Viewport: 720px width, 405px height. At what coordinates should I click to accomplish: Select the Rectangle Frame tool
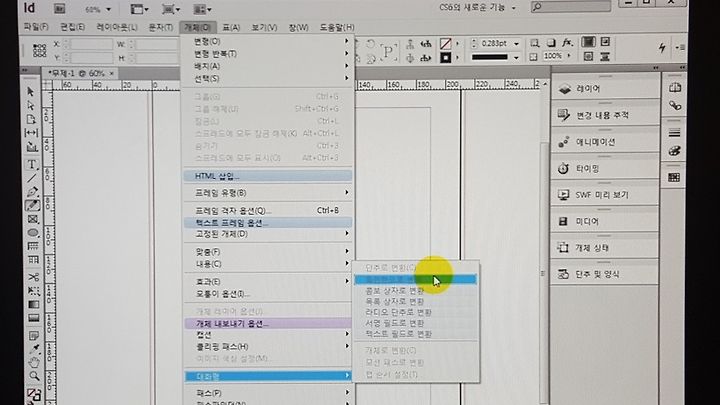[x=33, y=219]
